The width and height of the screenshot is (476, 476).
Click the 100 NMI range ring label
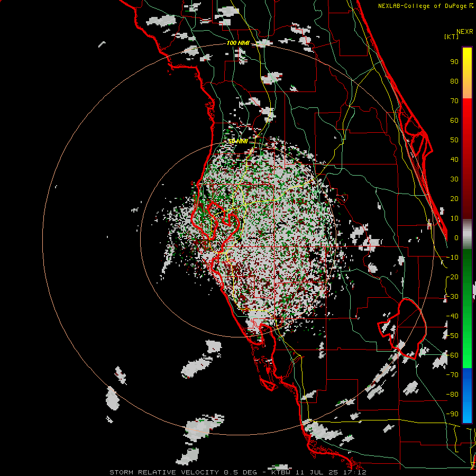tap(238, 43)
